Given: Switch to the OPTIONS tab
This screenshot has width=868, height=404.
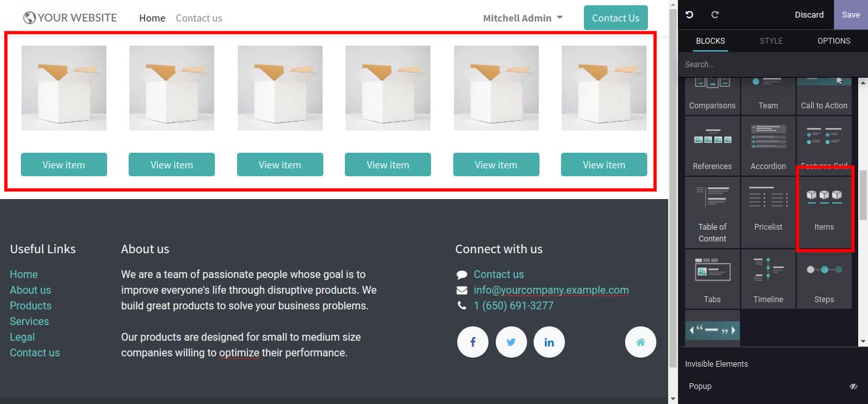Looking at the screenshot, I should 834,40.
